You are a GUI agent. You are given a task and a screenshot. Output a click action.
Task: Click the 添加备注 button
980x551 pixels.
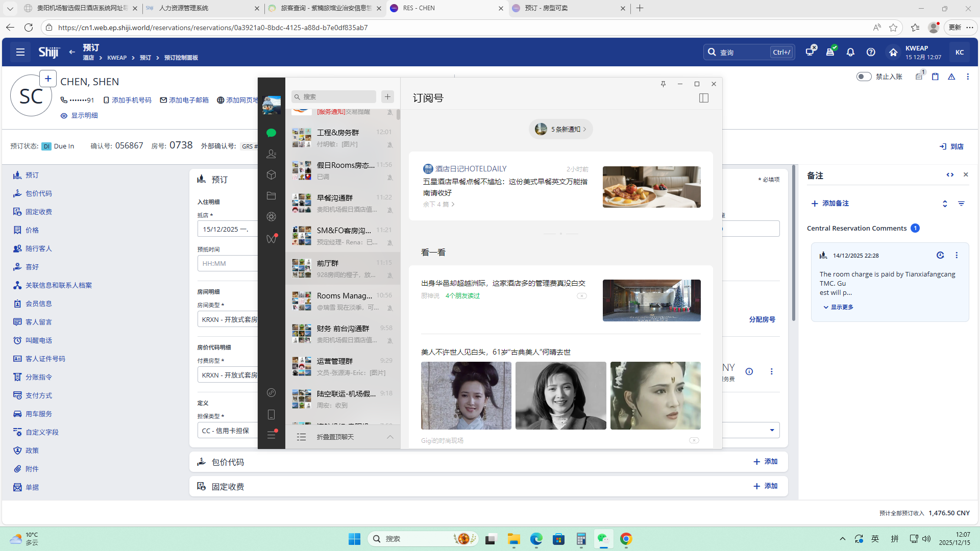pos(830,204)
